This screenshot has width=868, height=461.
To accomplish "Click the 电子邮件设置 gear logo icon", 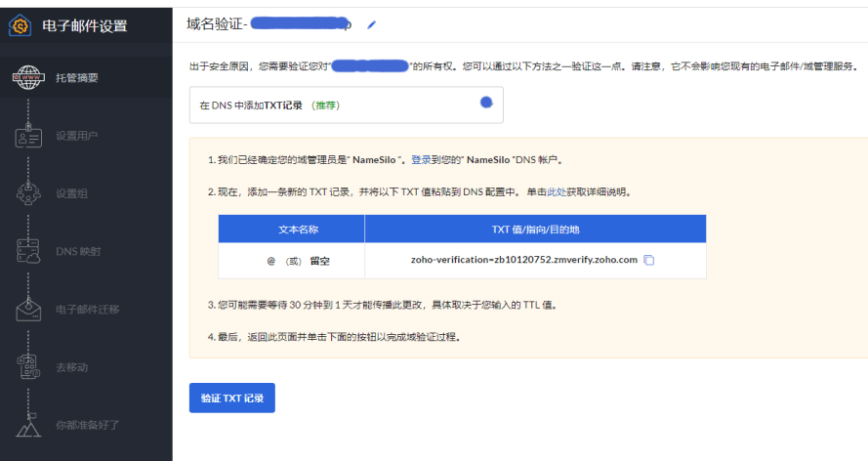I will (21, 26).
